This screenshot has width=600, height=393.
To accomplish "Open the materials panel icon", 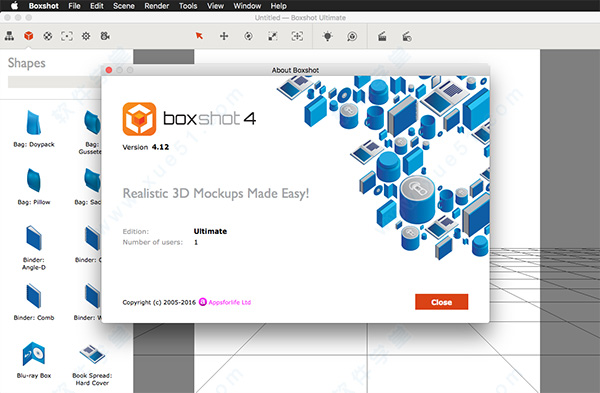I will tap(47, 36).
